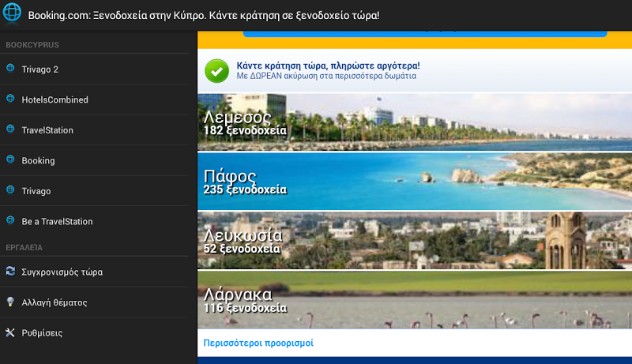Click the globe icon beside Trivago 2
632x364 pixels.
pyautogui.click(x=10, y=68)
